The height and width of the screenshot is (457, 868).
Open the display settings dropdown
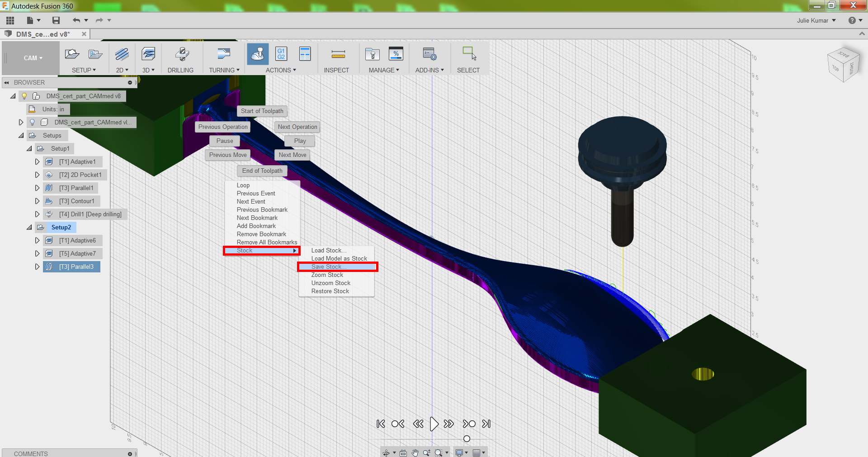462,452
